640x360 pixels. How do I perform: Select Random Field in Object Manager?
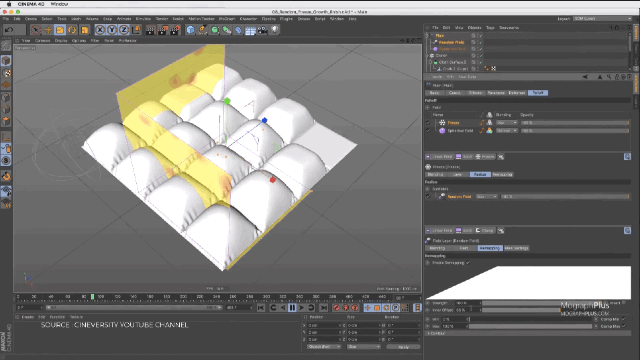[x=451, y=42]
